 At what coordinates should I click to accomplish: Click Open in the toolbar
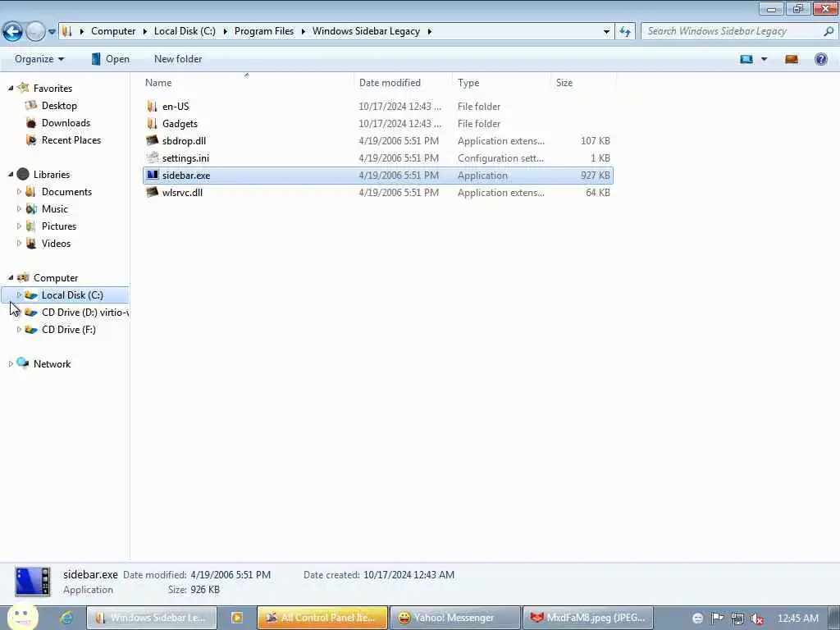coord(111,59)
